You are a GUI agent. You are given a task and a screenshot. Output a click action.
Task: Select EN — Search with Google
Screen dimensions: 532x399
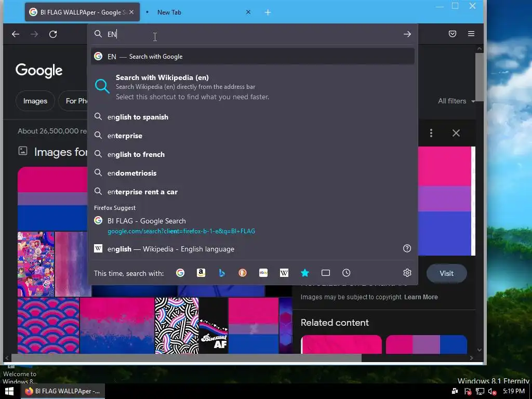coord(252,56)
